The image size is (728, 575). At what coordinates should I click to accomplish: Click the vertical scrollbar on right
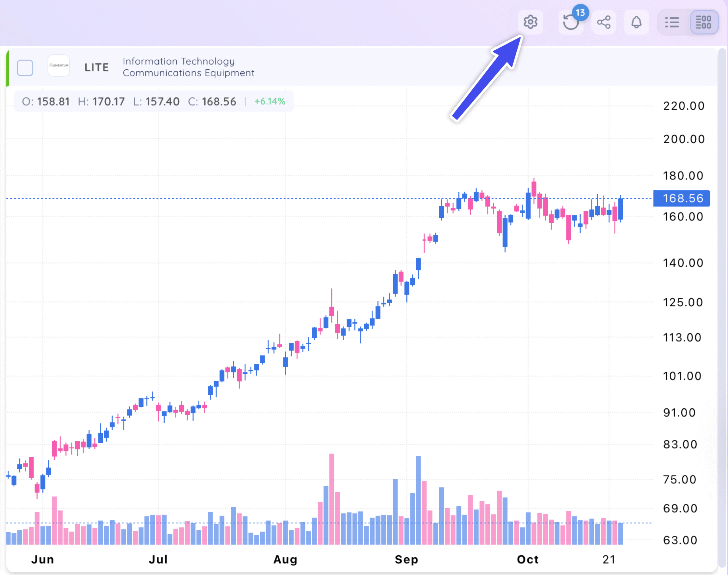(722, 303)
